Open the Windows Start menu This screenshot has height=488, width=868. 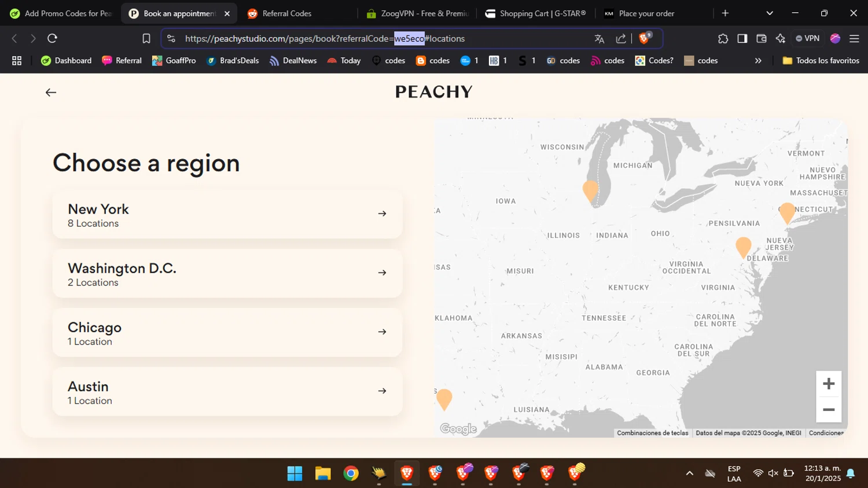coord(295,474)
